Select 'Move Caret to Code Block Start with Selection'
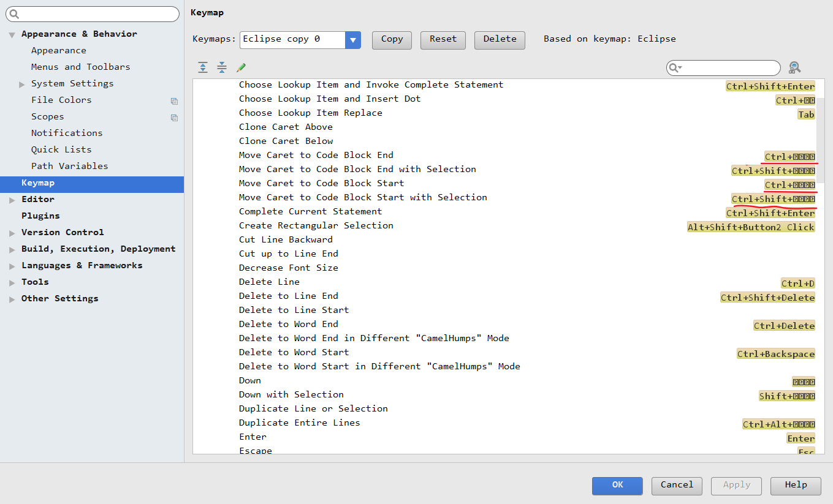This screenshot has width=833, height=504. click(x=363, y=198)
